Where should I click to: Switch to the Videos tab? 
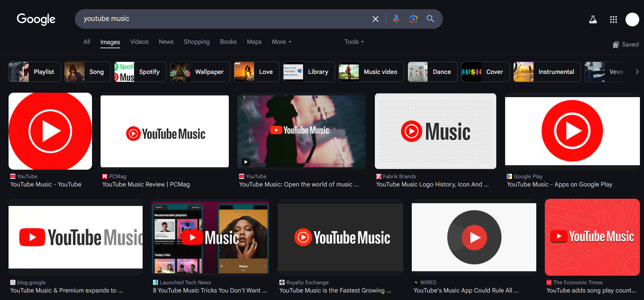click(139, 42)
